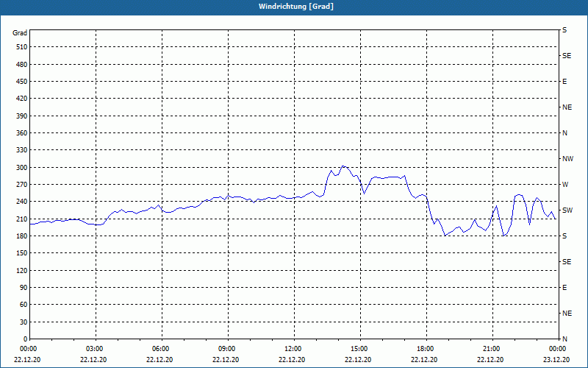The width and height of the screenshot is (588, 368).
Task: Click the 330 degree axis label
Action: pos(22,150)
